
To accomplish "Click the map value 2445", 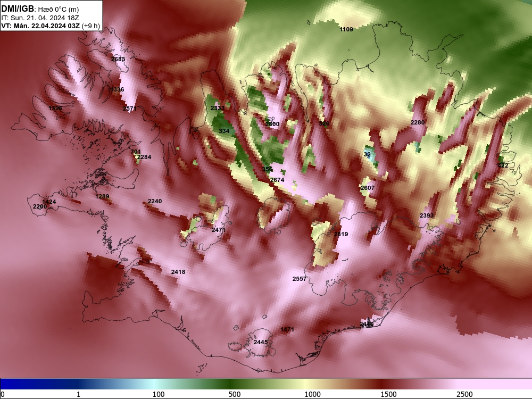I will coord(261,342).
